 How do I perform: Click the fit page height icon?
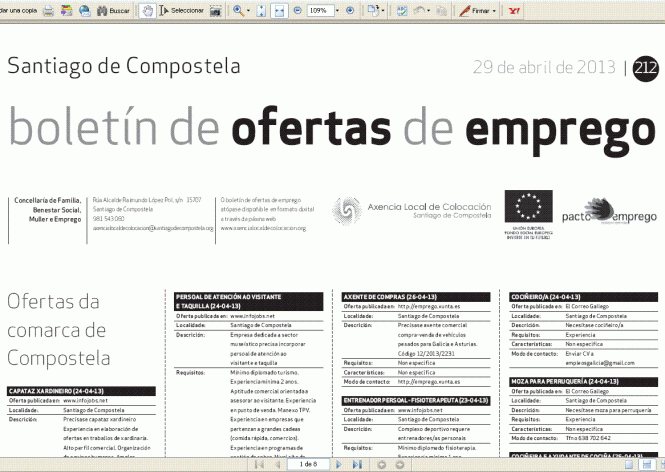[x=261, y=11]
